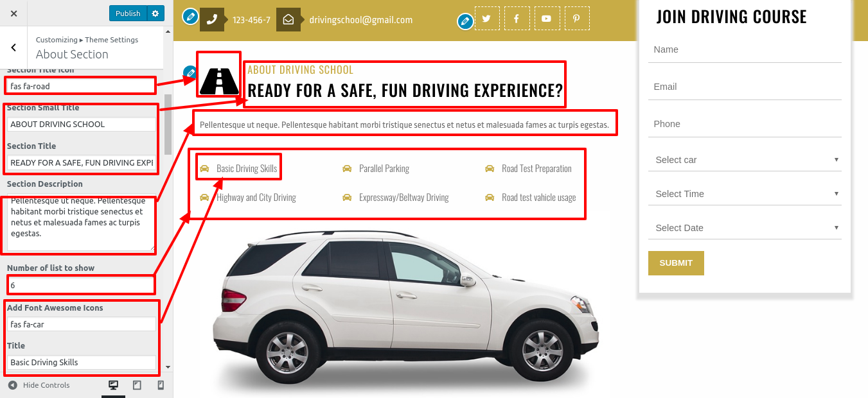This screenshot has height=398, width=868.
Task: Switch to desktop preview mode
Action: [x=113, y=385]
